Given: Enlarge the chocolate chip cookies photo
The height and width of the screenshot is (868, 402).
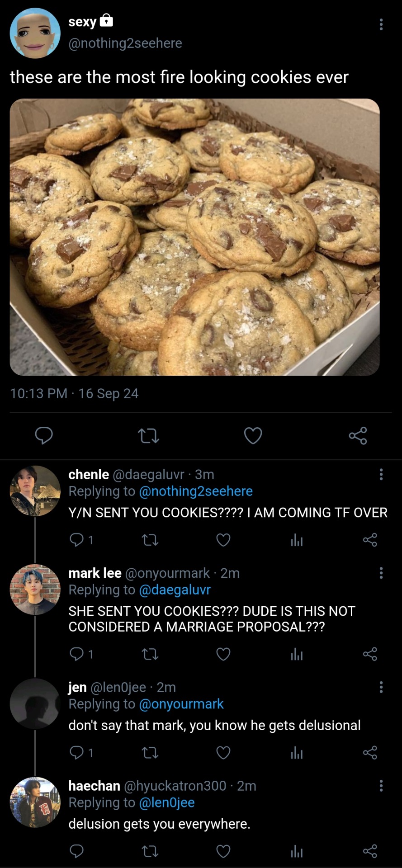Looking at the screenshot, I should tap(194, 237).
